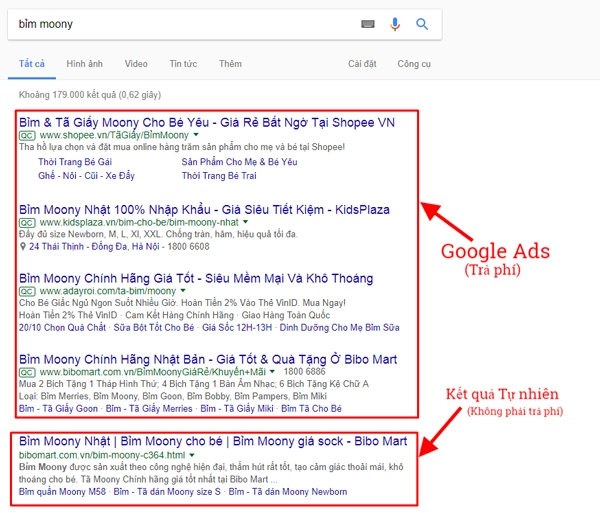Click the '24 Thái Thịnh - Đống Đa, Hà Nội' address
600x513 pixels.
click(94, 246)
